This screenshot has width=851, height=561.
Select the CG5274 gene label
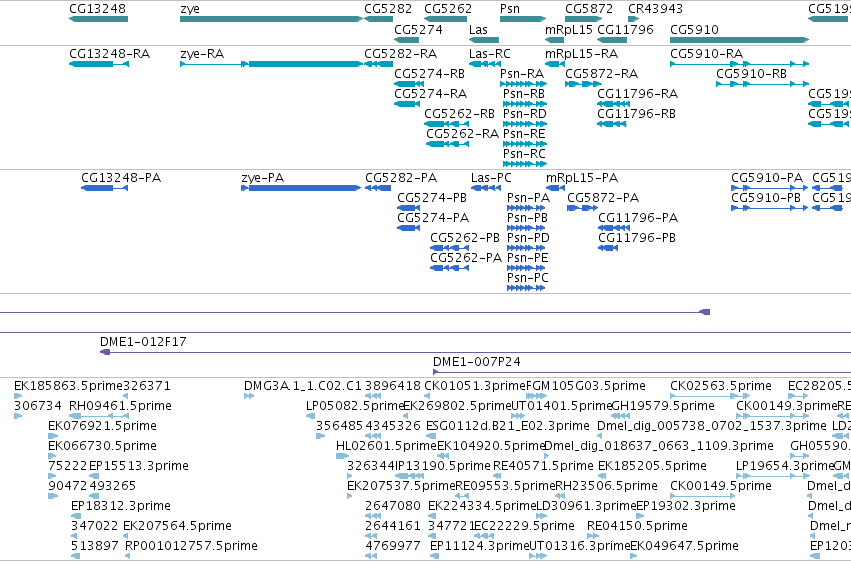point(418,29)
